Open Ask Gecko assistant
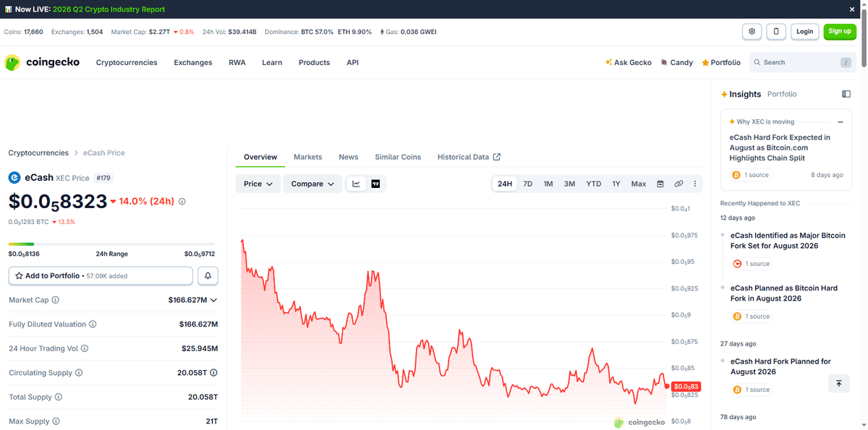The height and width of the screenshot is (430, 868). click(629, 62)
